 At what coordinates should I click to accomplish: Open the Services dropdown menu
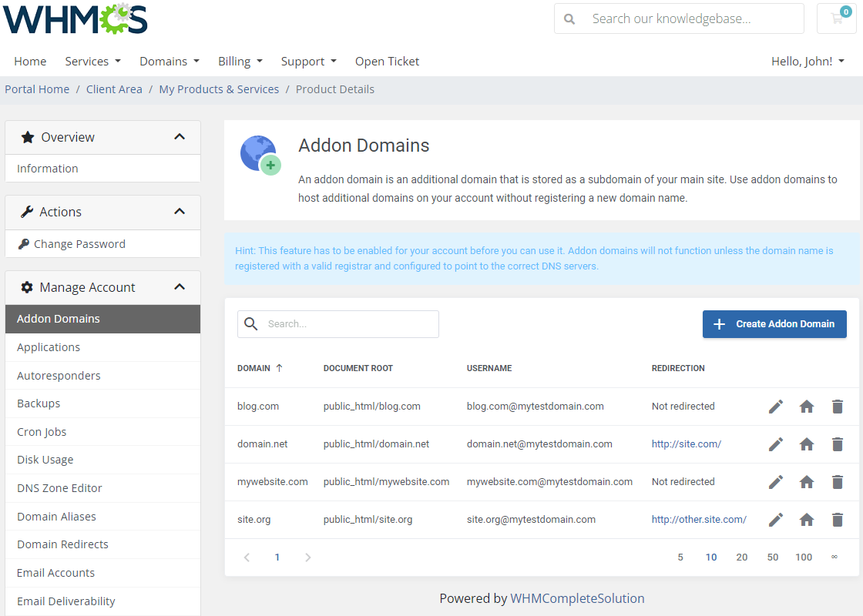pos(92,62)
